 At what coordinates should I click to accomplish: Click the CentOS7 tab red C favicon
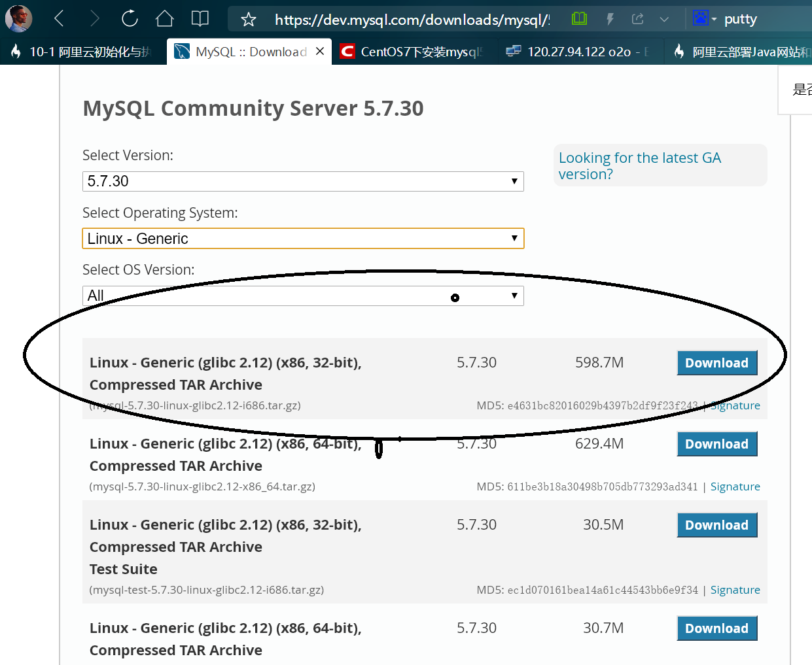[x=348, y=51]
